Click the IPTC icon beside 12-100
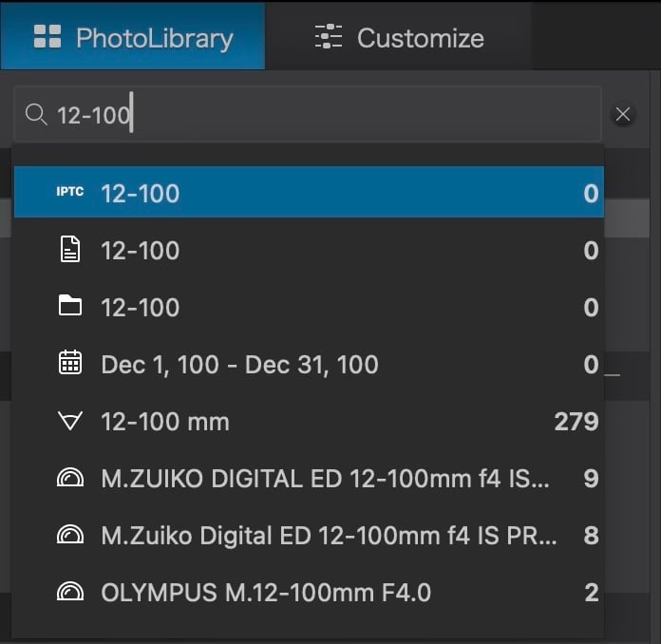661x644 pixels. [x=69, y=193]
